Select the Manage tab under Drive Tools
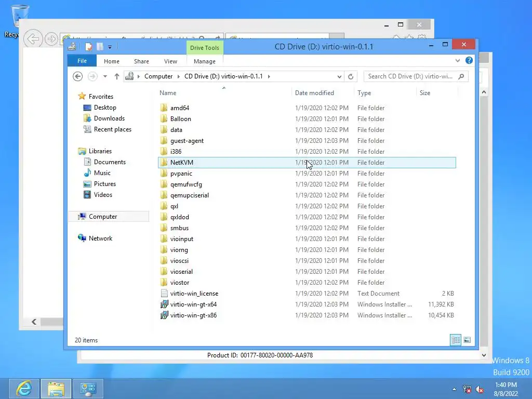 [x=205, y=61]
